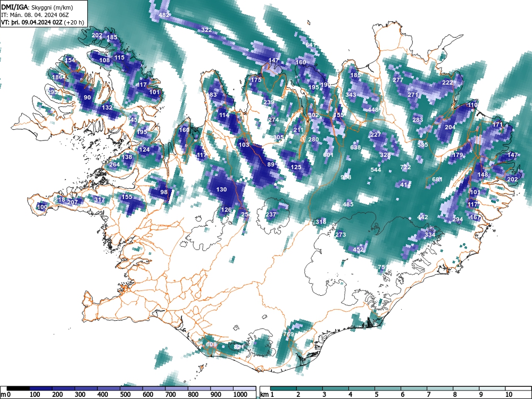Click the visibility value 115

[119, 57]
